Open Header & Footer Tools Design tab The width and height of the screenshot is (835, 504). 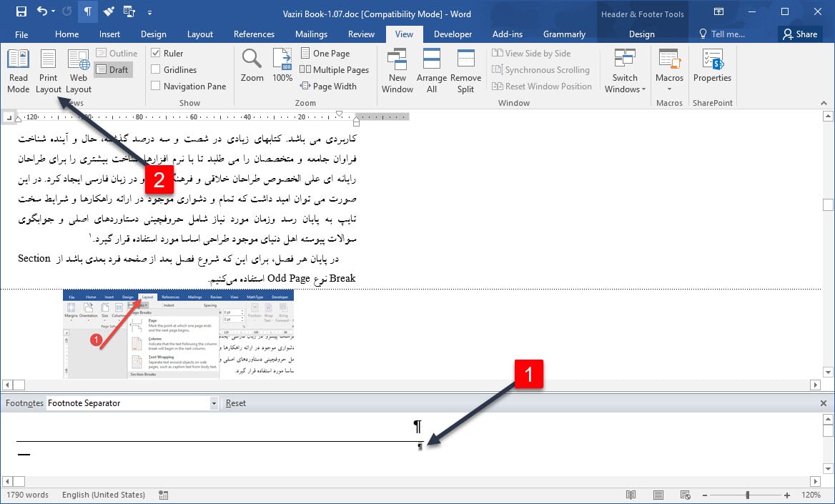click(x=642, y=34)
